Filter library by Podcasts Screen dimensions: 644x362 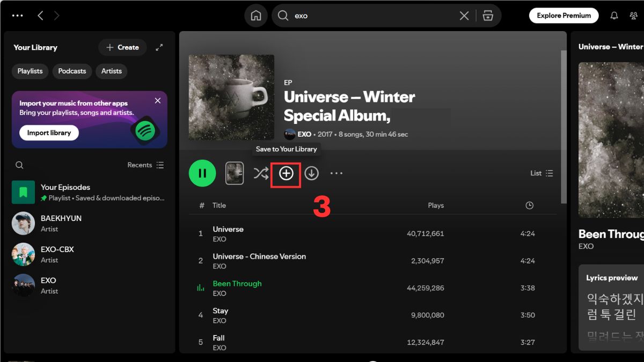pyautogui.click(x=72, y=71)
